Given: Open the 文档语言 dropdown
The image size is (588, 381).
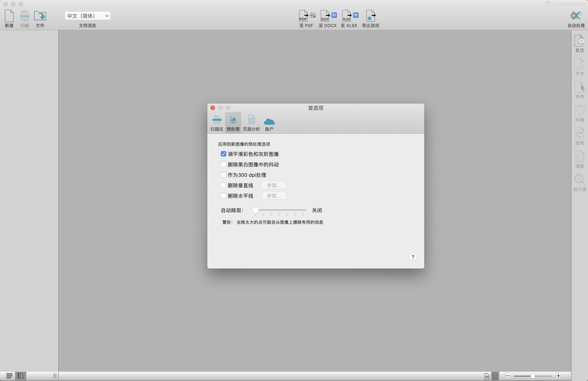Looking at the screenshot, I should 87,16.
